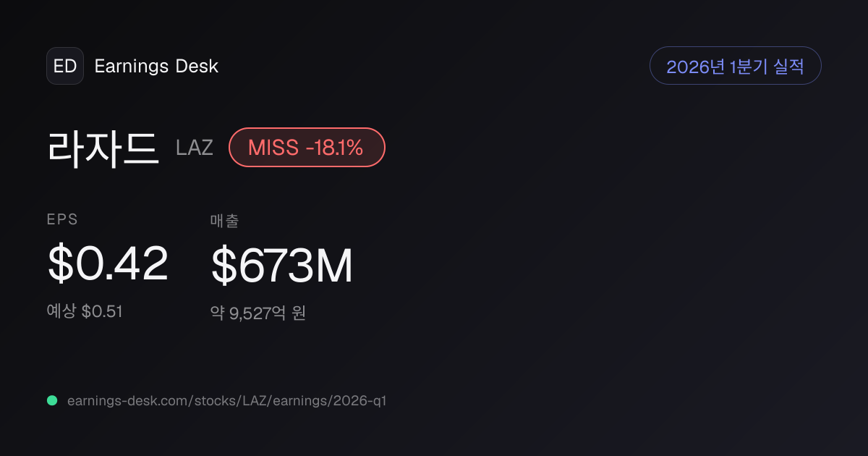This screenshot has width=868, height=456.
Task: Click the $0.51 expected EPS amount
Action: coord(102,311)
